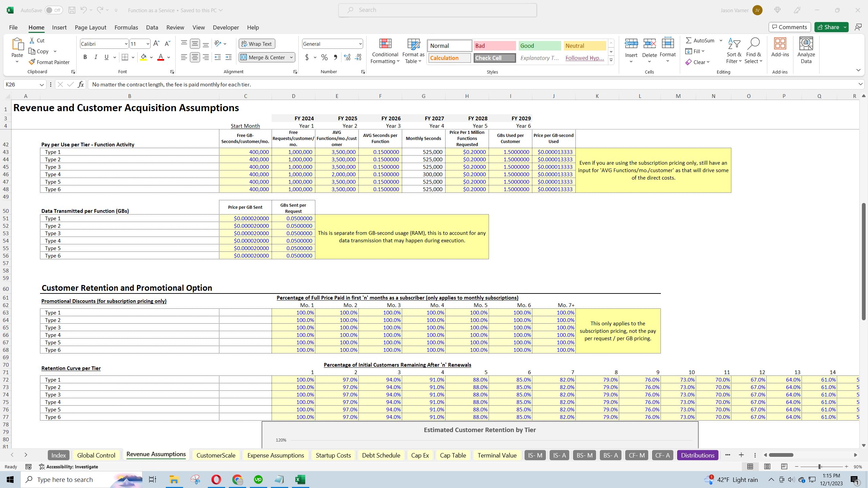Image resolution: width=868 pixels, height=488 pixels.
Task: Click Insert Function fx icon
Action: coord(81,84)
